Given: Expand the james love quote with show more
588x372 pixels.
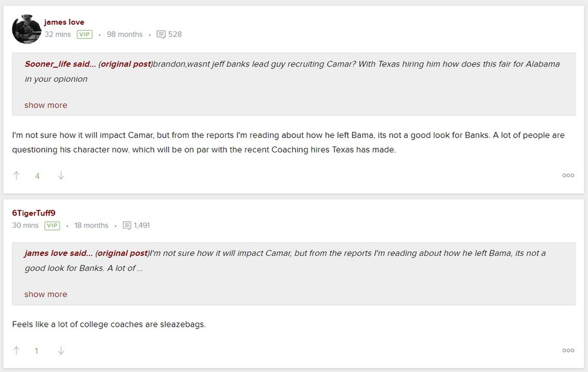Looking at the screenshot, I should coord(46,294).
